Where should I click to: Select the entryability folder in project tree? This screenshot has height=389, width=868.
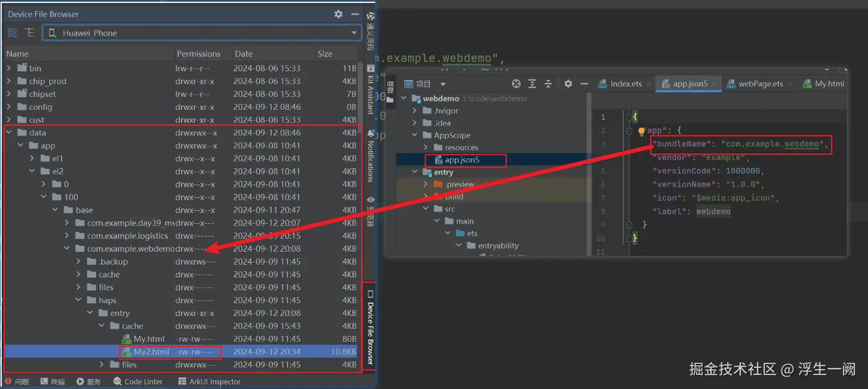[493, 246]
